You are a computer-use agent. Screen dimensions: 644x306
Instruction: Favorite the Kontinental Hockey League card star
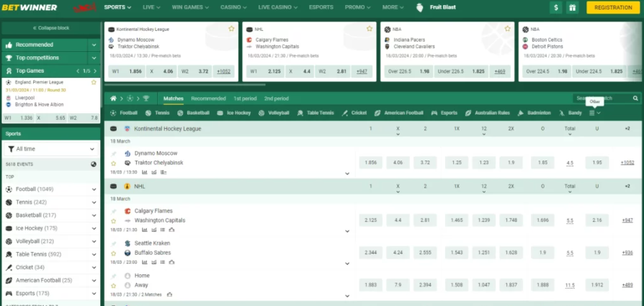[231, 29]
